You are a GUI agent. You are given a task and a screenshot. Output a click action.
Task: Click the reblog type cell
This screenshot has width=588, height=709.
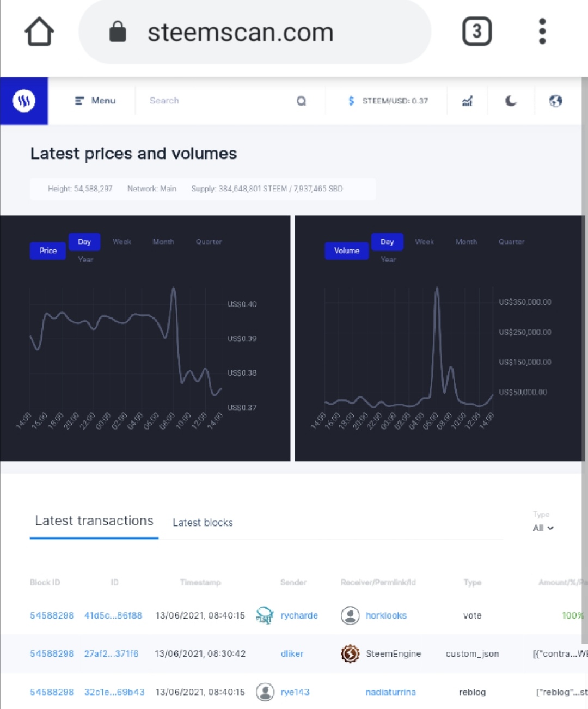click(x=472, y=693)
